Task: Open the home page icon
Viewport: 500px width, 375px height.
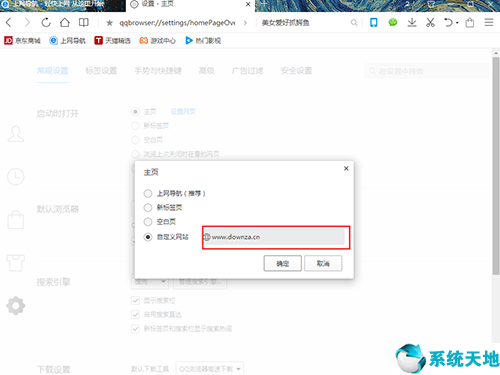Action: click(x=65, y=23)
